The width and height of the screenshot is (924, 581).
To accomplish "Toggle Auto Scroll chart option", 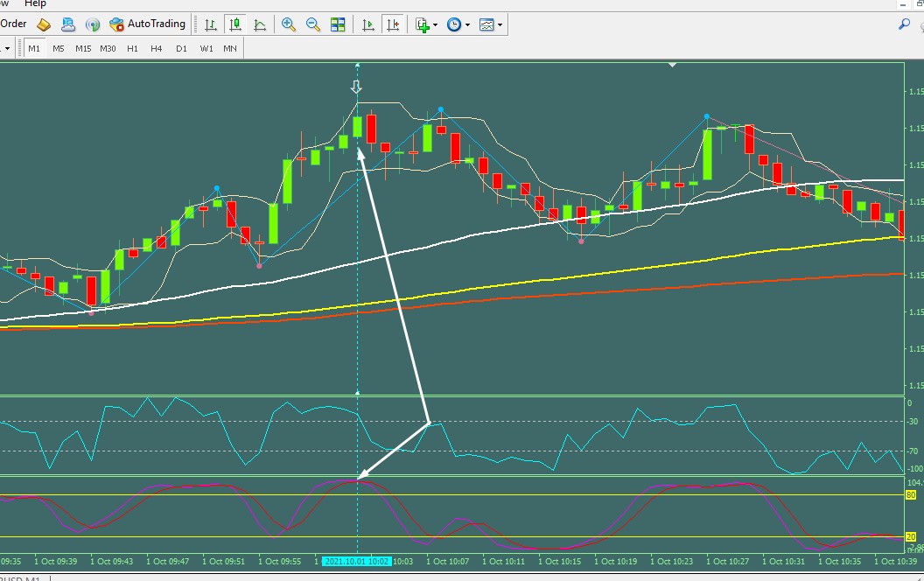I will tap(368, 24).
